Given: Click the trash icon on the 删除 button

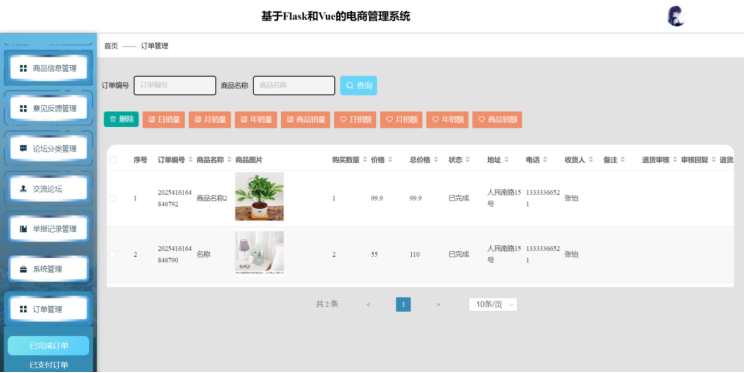Looking at the screenshot, I should [113, 119].
